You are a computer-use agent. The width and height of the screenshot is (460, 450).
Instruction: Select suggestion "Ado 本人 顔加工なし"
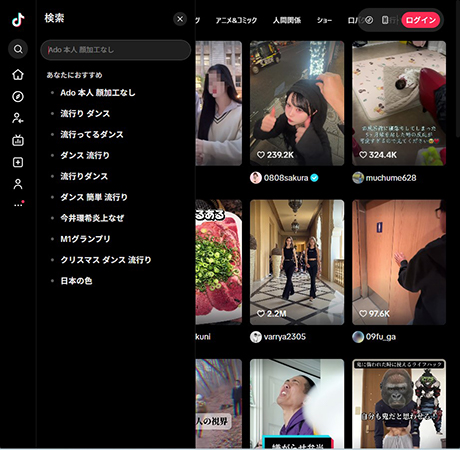pyautogui.click(x=98, y=93)
